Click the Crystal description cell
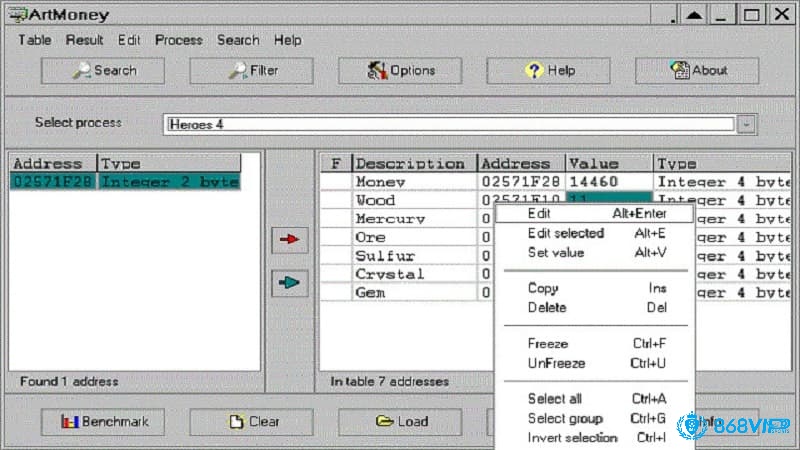The width and height of the screenshot is (800, 450). pyautogui.click(x=414, y=274)
